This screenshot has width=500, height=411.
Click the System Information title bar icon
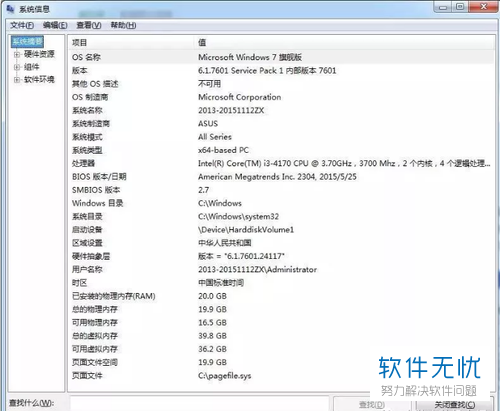click(10, 9)
